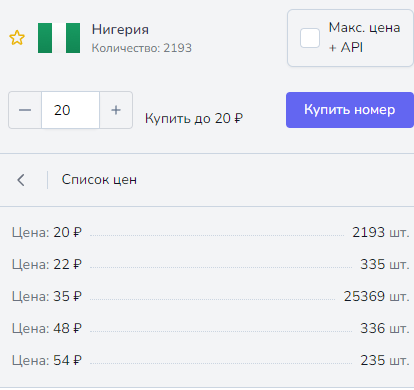Focus the price input field showing 20
This screenshot has width=414, height=390.
tap(70, 110)
